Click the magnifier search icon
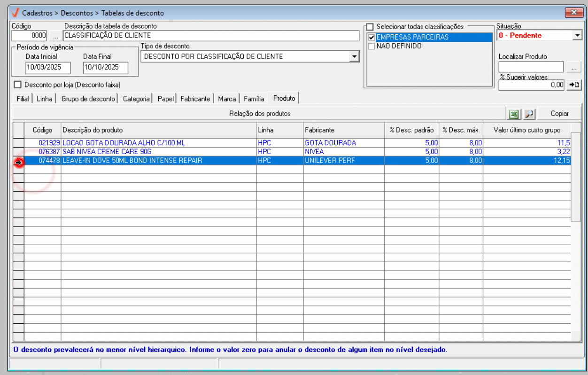 (x=529, y=114)
